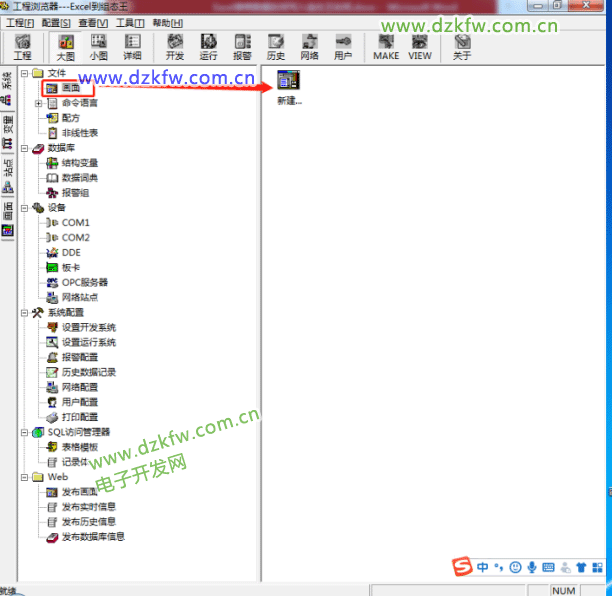Open the 配置 menu
This screenshot has height=596, width=612.
56,23
